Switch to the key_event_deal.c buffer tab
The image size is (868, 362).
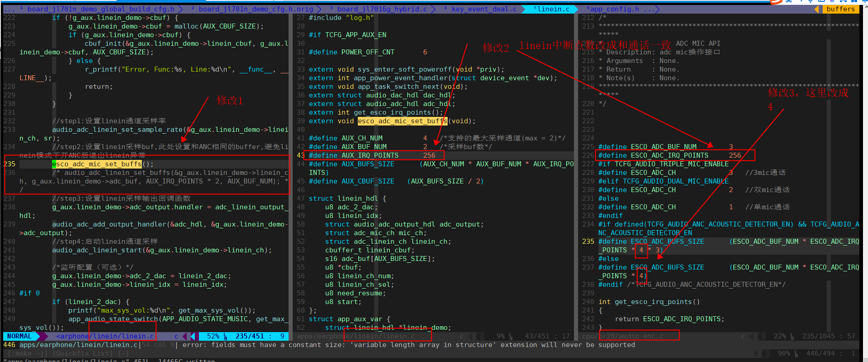(x=480, y=9)
